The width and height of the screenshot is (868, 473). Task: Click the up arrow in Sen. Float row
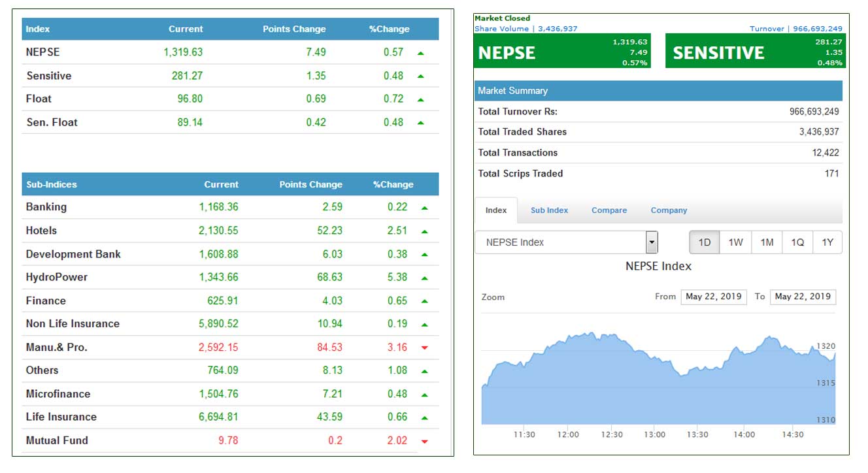tap(420, 123)
